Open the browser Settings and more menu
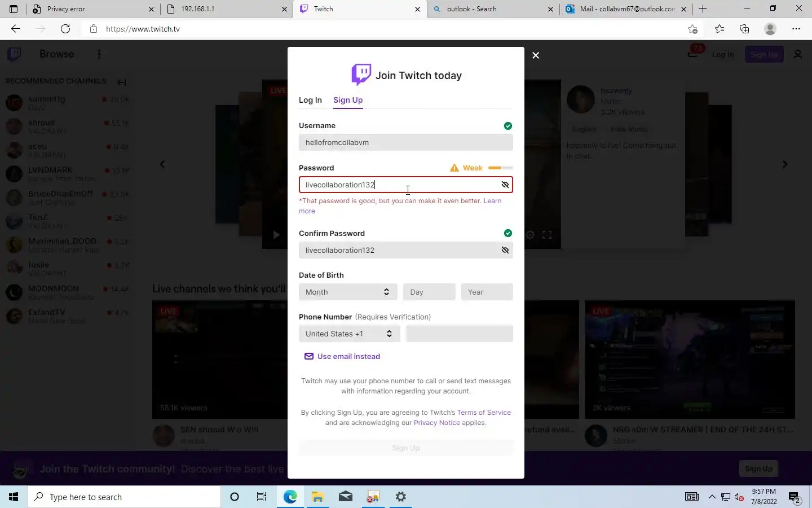 pos(796,29)
